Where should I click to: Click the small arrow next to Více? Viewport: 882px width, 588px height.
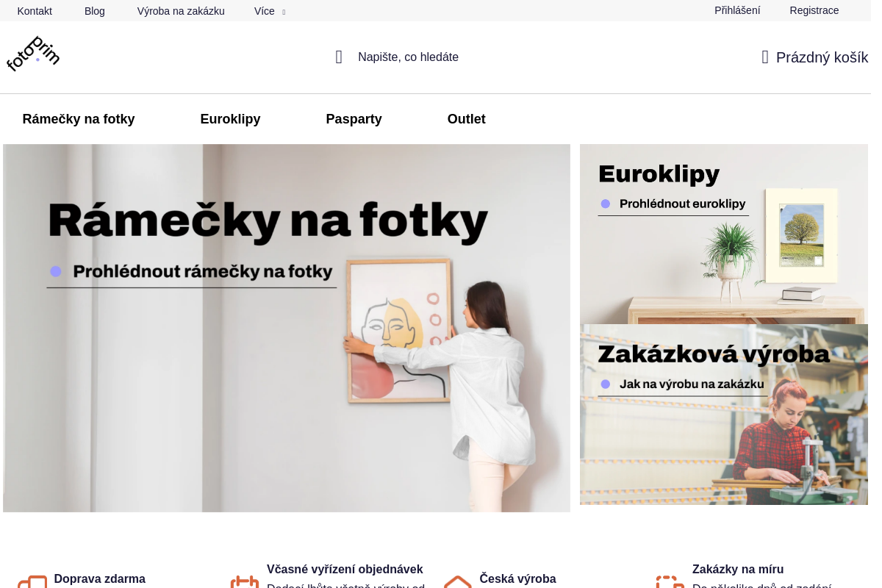pos(284,12)
